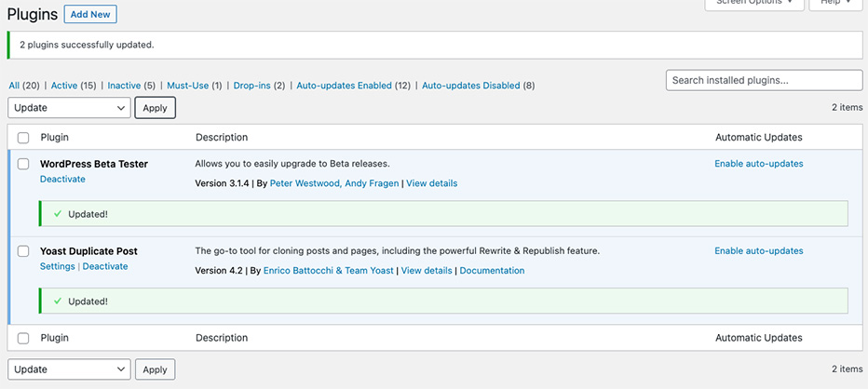Show All plugins filter
Viewport: 868px width, 389px height.
(14, 86)
